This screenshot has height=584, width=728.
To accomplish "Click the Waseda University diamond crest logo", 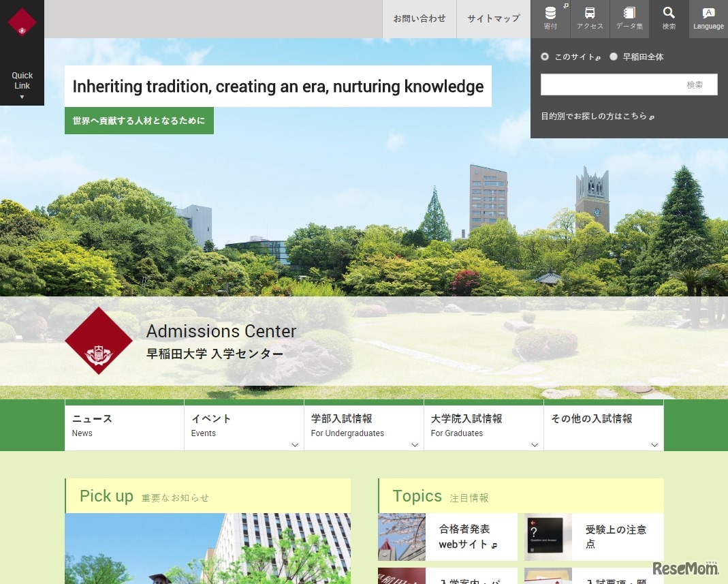I will (98, 341).
